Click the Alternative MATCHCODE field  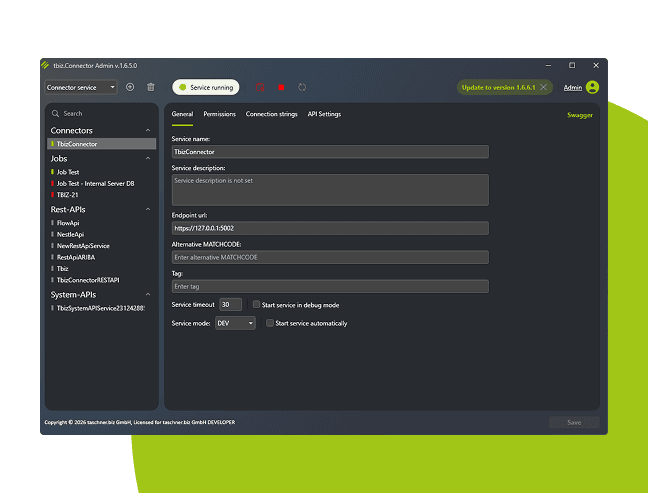click(330, 257)
